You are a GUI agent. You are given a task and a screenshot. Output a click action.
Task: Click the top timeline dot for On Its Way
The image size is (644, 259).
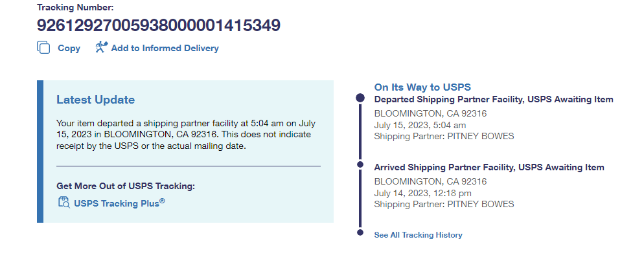point(360,98)
